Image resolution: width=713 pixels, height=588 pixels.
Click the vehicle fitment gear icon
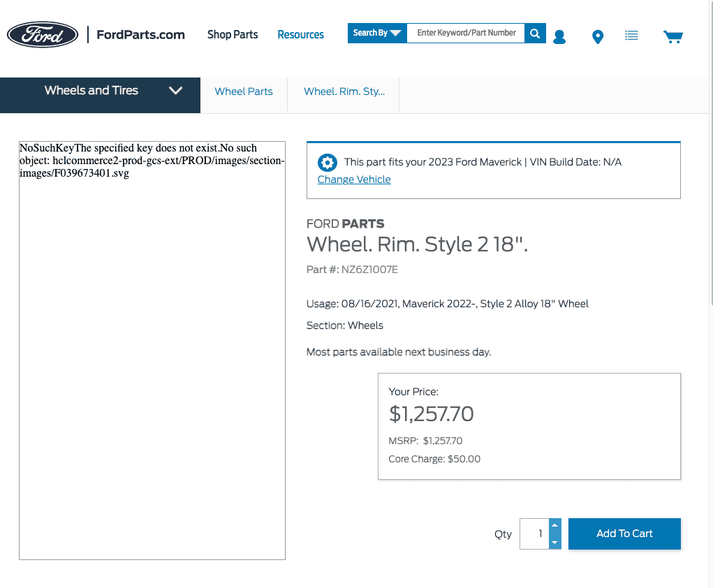tap(328, 162)
